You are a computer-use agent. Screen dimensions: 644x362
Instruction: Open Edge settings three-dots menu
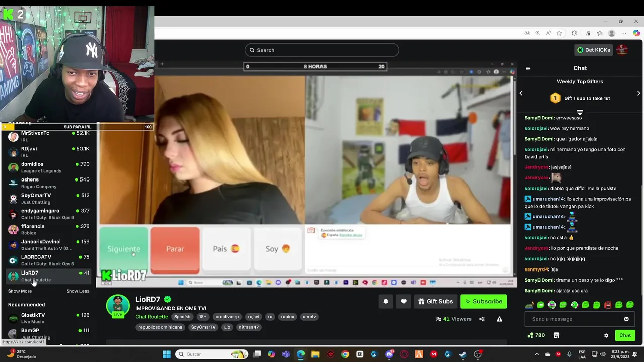pyautogui.click(x=624, y=33)
